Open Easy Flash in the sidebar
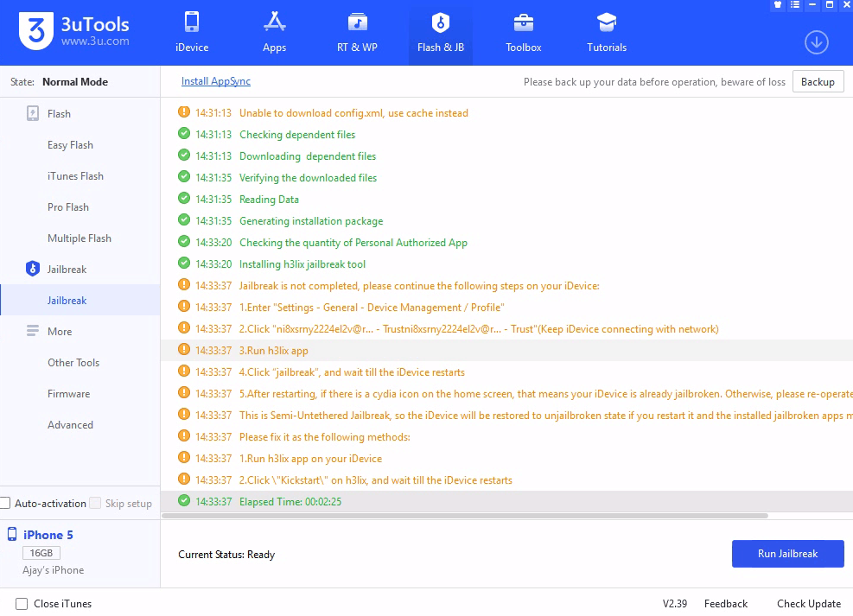This screenshot has width=853, height=616. point(70,144)
